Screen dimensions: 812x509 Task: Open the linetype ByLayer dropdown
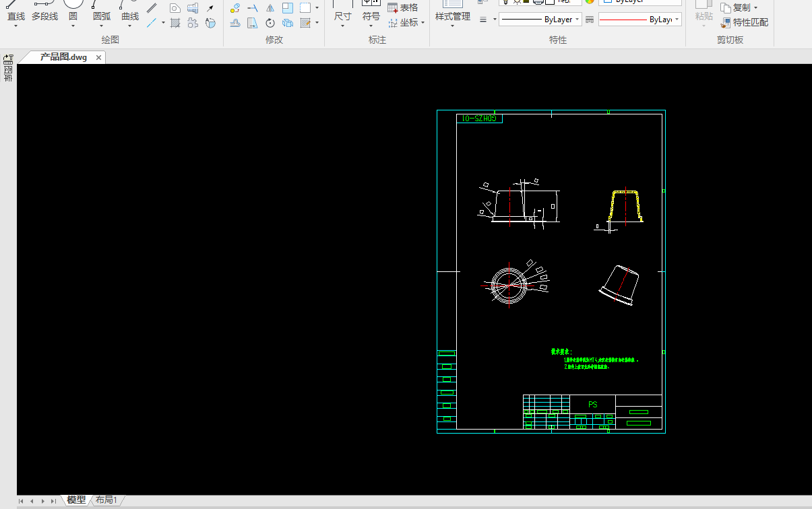[x=540, y=20]
